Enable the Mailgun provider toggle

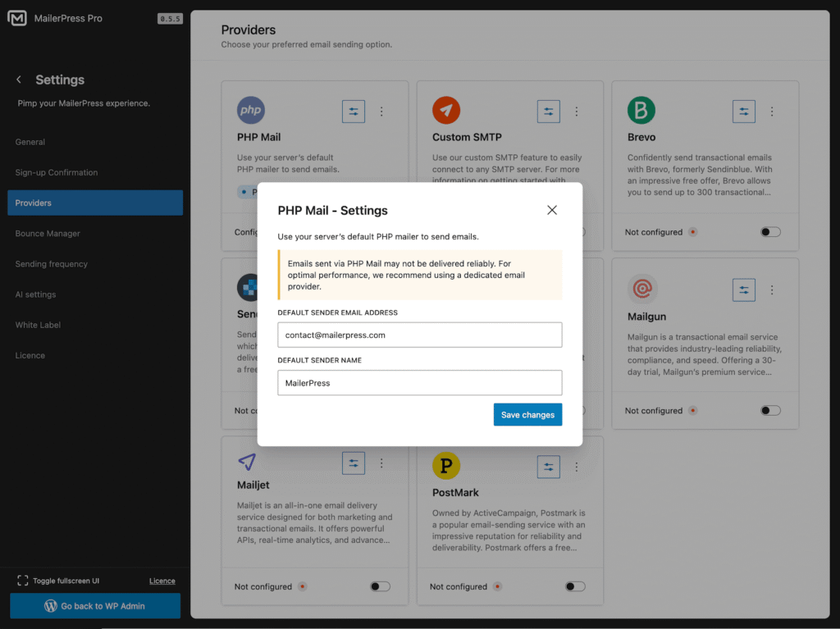pyautogui.click(x=769, y=410)
